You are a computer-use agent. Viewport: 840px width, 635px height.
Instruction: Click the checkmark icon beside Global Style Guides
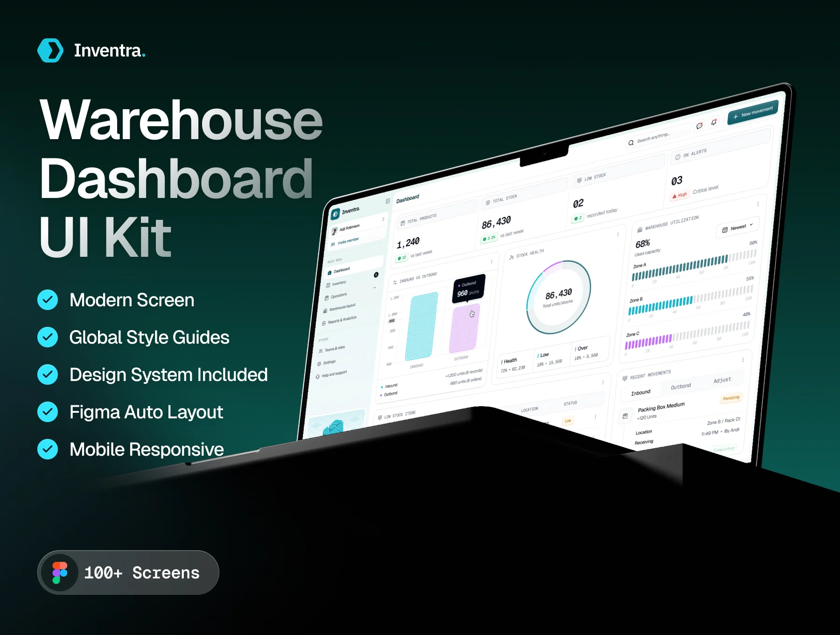click(x=48, y=337)
